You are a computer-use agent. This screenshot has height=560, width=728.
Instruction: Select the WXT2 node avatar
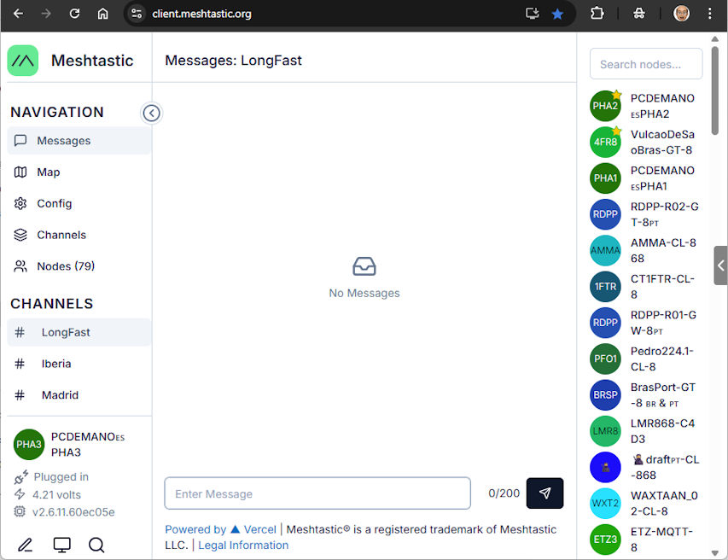[x=605, y=504]
